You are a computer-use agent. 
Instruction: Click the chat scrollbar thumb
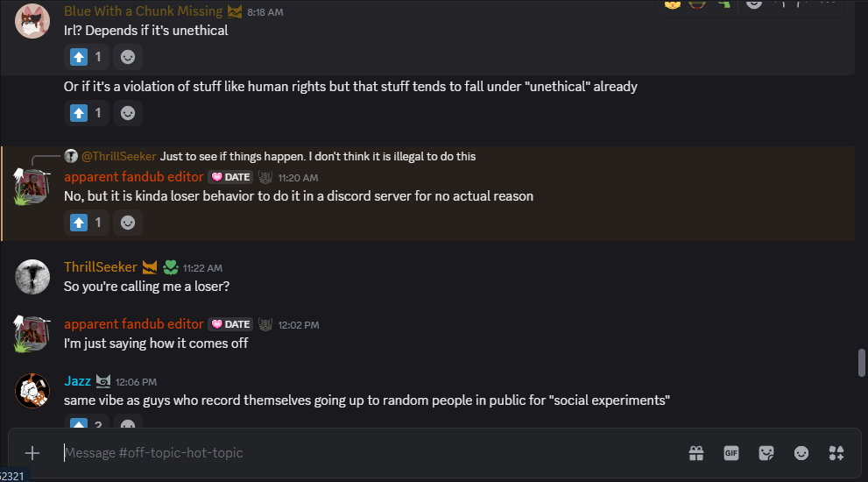[x=861, y=361]
